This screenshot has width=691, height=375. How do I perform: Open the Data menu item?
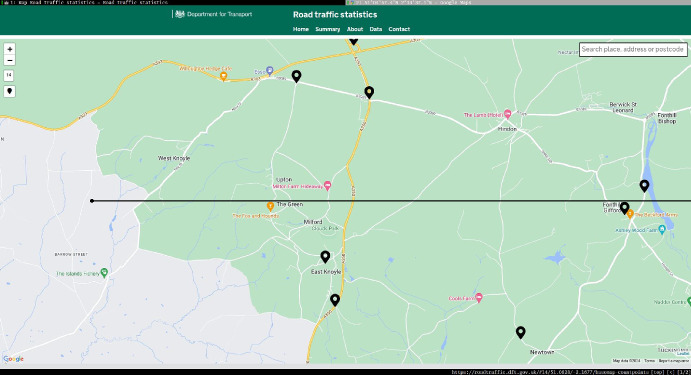coord(375,29)
